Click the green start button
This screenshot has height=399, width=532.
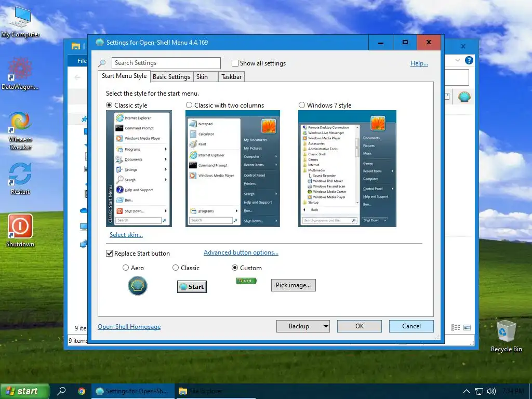24,391
